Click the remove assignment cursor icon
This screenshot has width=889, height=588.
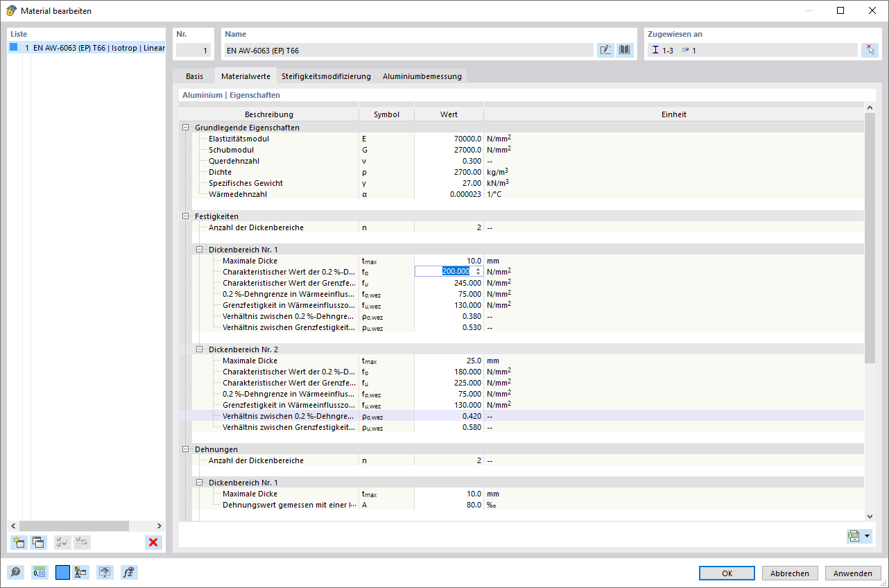pyautogui.click(x=870, y=50)
